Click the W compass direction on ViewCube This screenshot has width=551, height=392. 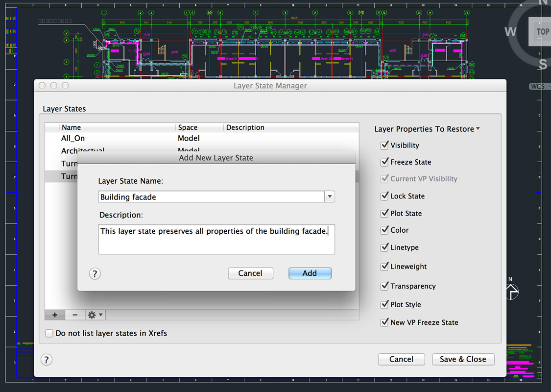pos(510,32)
